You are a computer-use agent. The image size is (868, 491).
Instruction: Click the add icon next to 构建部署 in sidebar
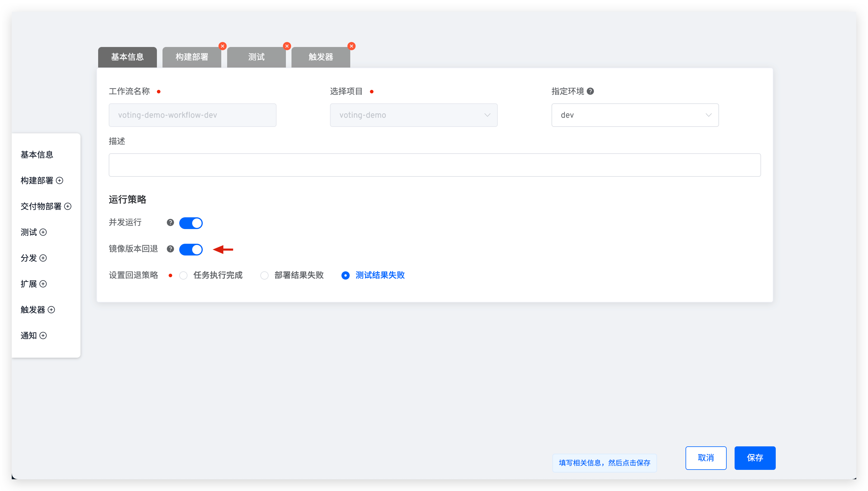click(x=60, y=181)
